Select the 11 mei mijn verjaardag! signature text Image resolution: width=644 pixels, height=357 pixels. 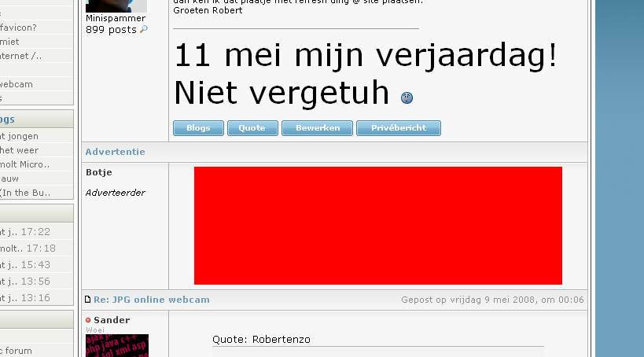(366, 56)
